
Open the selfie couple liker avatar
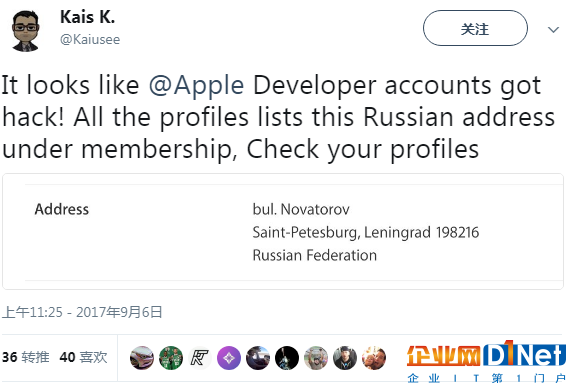pos(374,358)
